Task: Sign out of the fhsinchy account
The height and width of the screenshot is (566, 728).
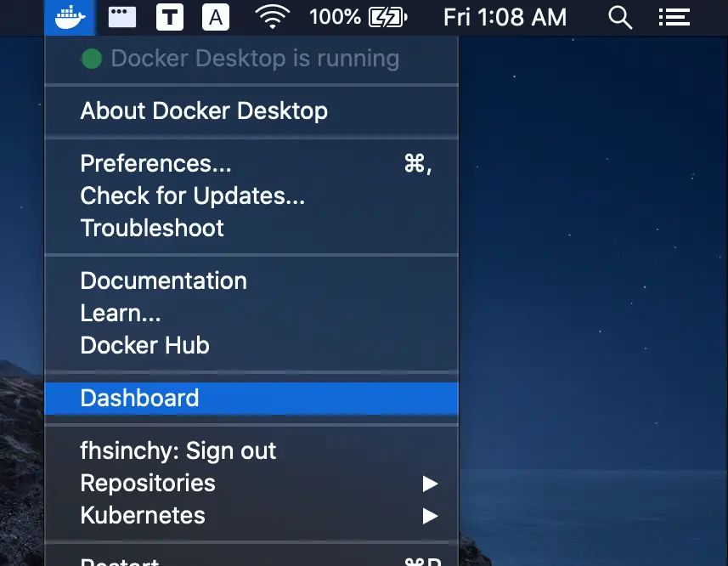Action: click(178, 450)
